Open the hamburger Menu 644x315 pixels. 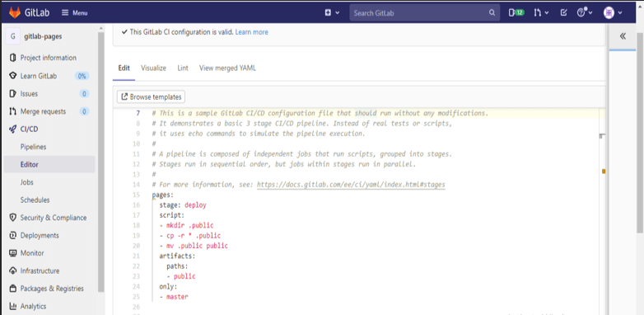(x=74, y=12)
